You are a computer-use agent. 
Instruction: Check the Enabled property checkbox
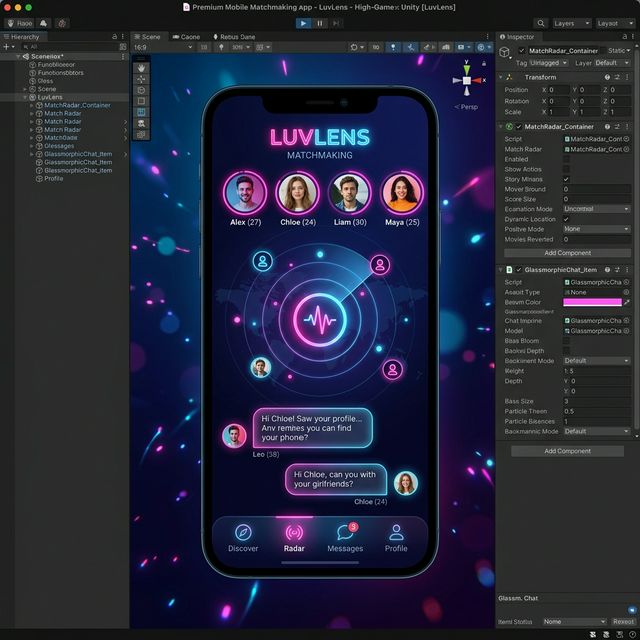click(566, 159)
